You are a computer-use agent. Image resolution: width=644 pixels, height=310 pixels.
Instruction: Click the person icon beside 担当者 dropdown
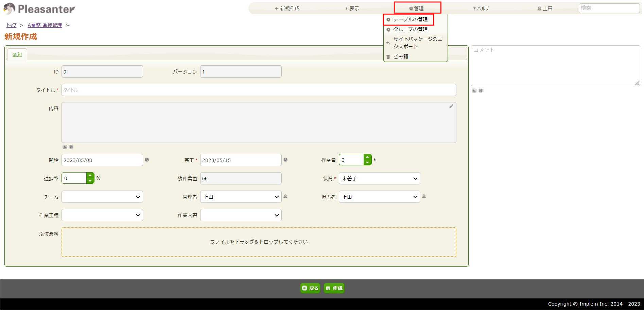tap(424, 197)
